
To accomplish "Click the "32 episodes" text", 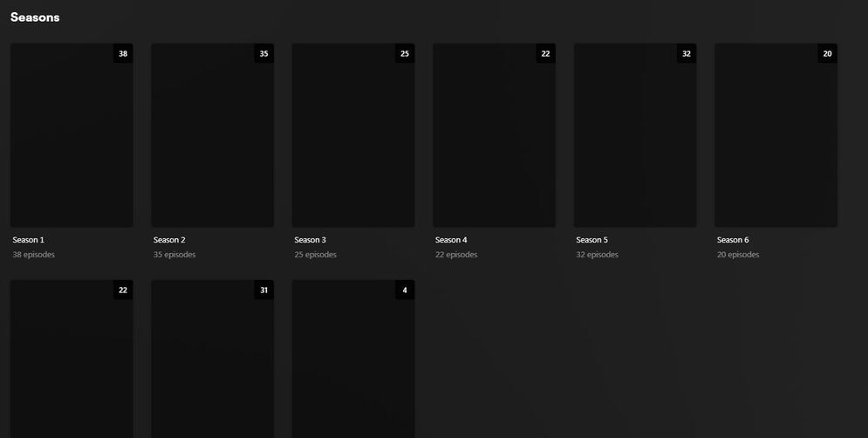I will click(598, 255).
